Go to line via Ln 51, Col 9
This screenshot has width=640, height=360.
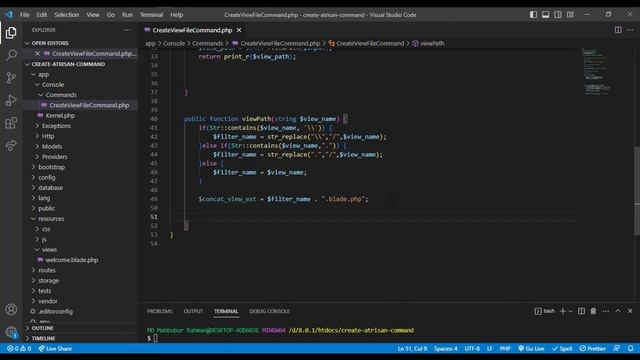pos(412,349)
